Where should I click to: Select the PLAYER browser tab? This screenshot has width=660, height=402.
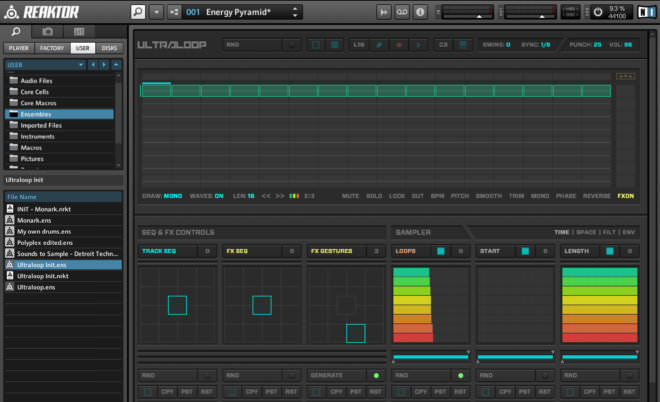(x=19, y=48)
